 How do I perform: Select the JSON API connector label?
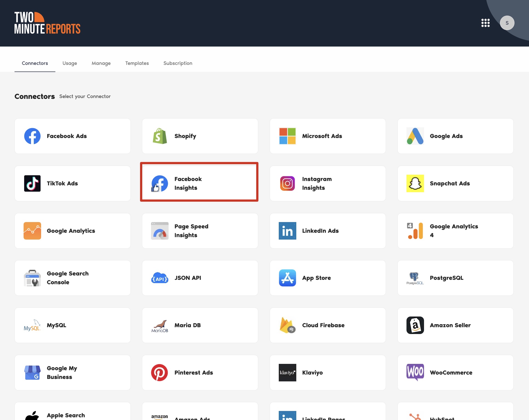(x=188, y=278)
